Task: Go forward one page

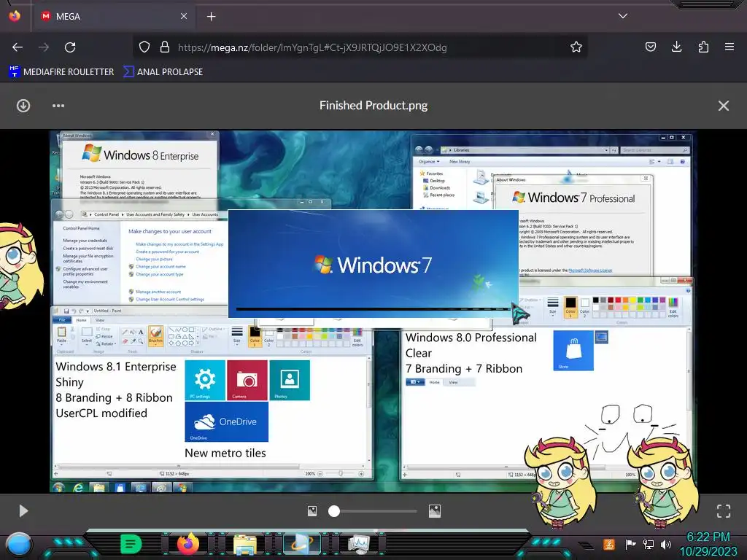Action: click(44, 47)
